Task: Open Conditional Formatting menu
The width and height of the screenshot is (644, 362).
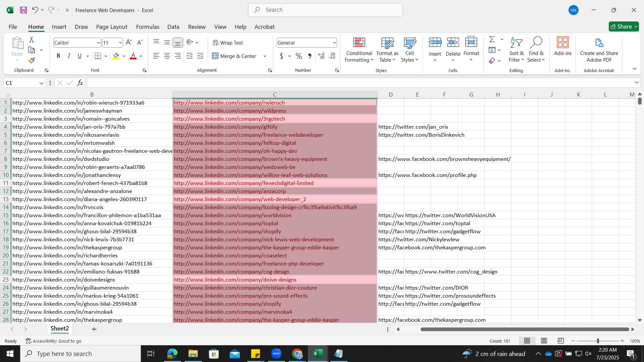Action: pyautogui.click(x=359, y=50)
